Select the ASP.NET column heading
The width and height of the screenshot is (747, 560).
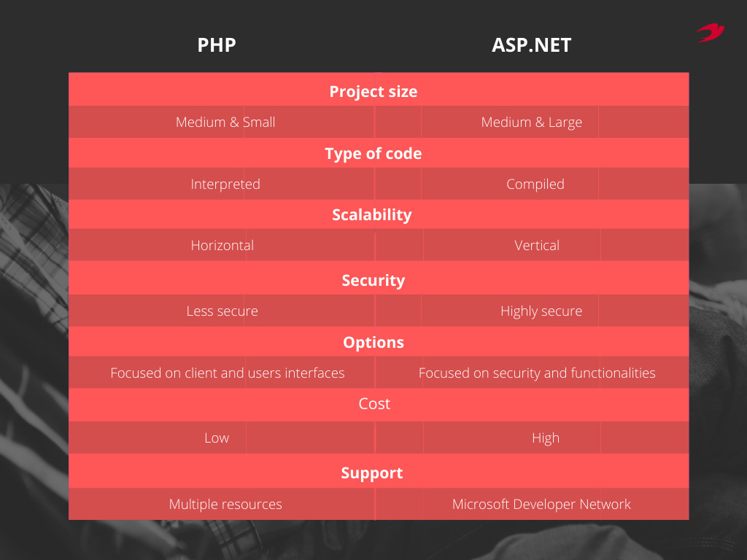tap(531, 45)
